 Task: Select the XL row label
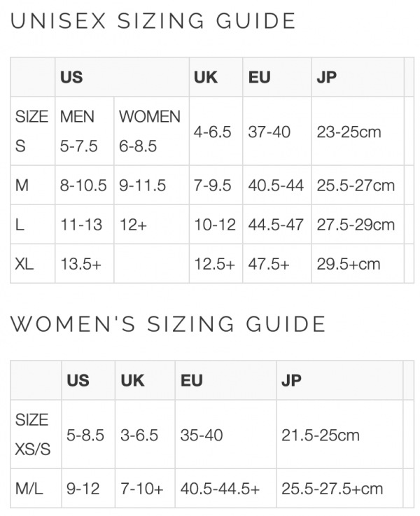tap(24, 264)
